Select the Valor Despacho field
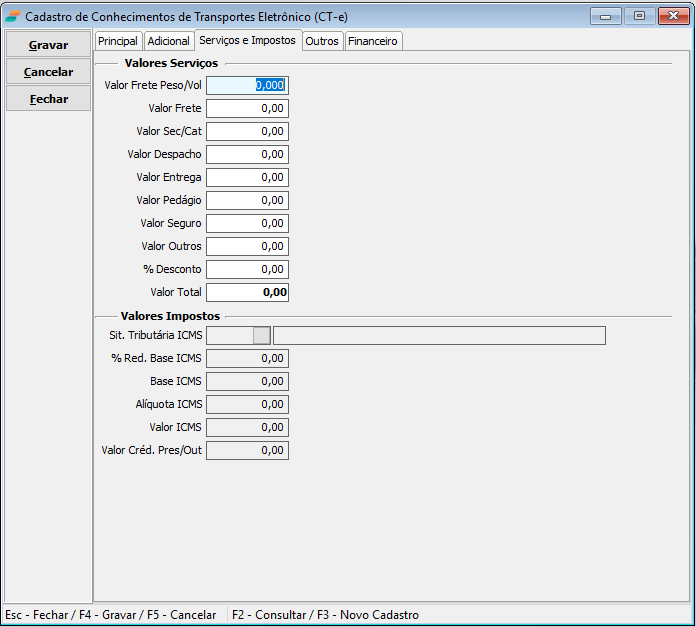The height and width of the screenshot is (627, 696). coord(247,155)
